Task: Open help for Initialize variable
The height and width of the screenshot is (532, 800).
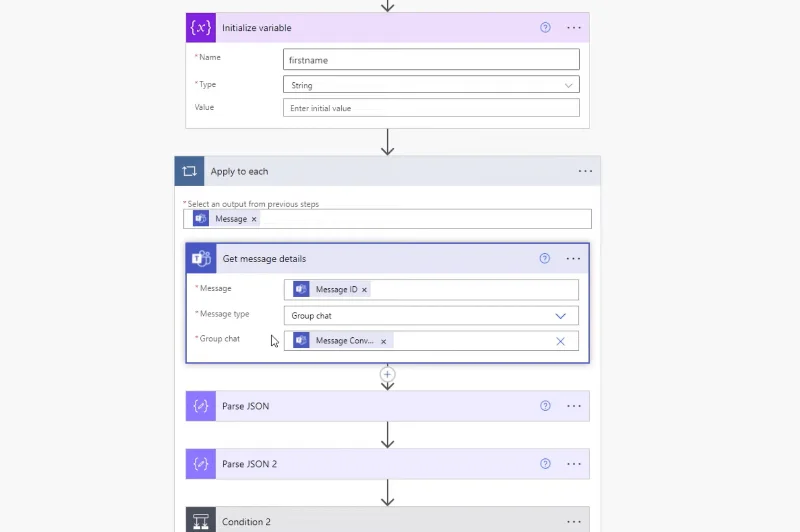Action: (x=545, y=28)
